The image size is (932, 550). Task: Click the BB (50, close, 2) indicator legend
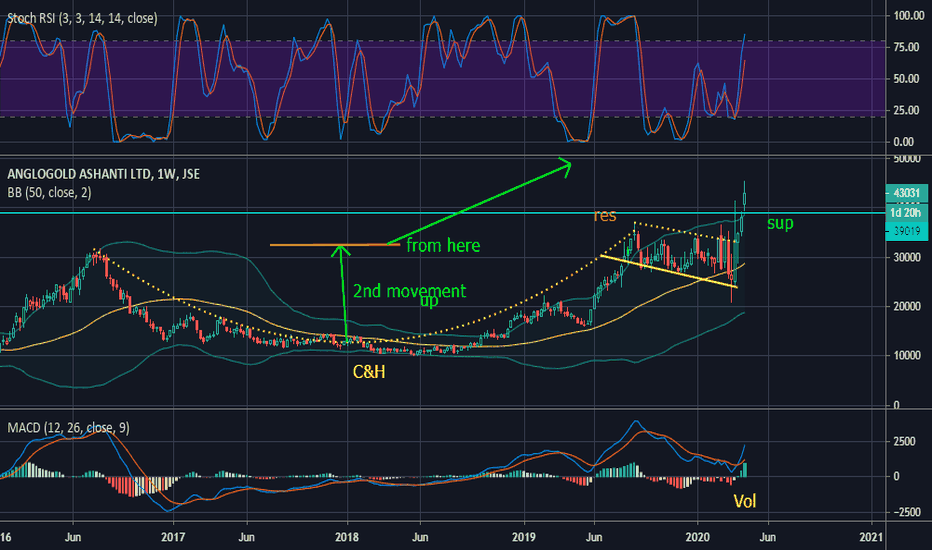49,193
